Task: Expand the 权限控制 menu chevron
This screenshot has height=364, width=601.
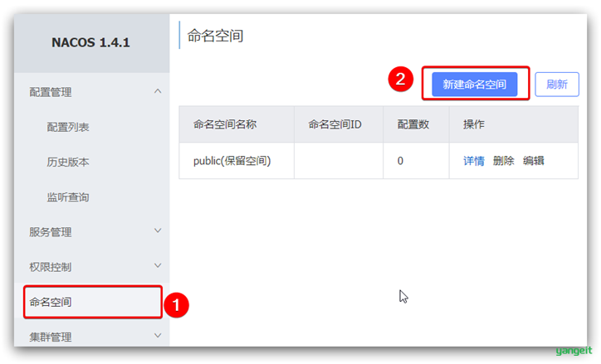Action: tap(158, 265)
